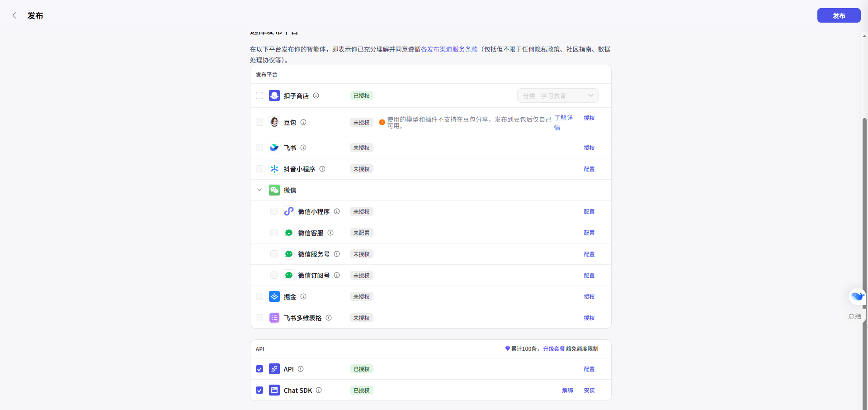Click 授权 for 飞书
Image resolution: width=868 pixels, height=410 pixels.
pos(589,148)
